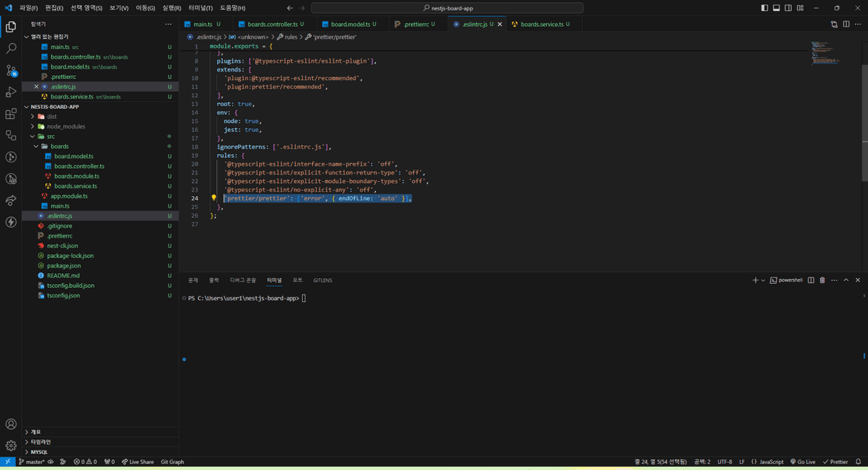This screenshot has height=470, width=868.
Task: Click the code minimap preview
Action: (825, 53)
